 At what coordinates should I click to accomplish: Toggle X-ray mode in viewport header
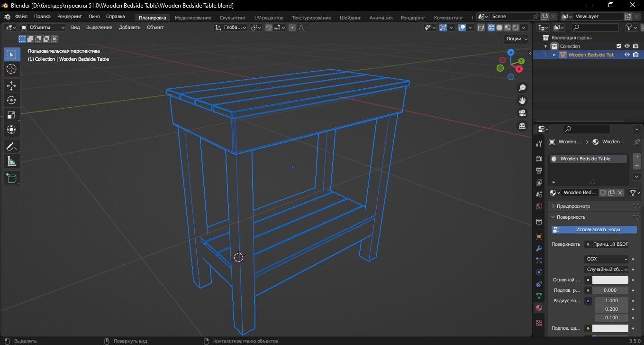(481, 28)
